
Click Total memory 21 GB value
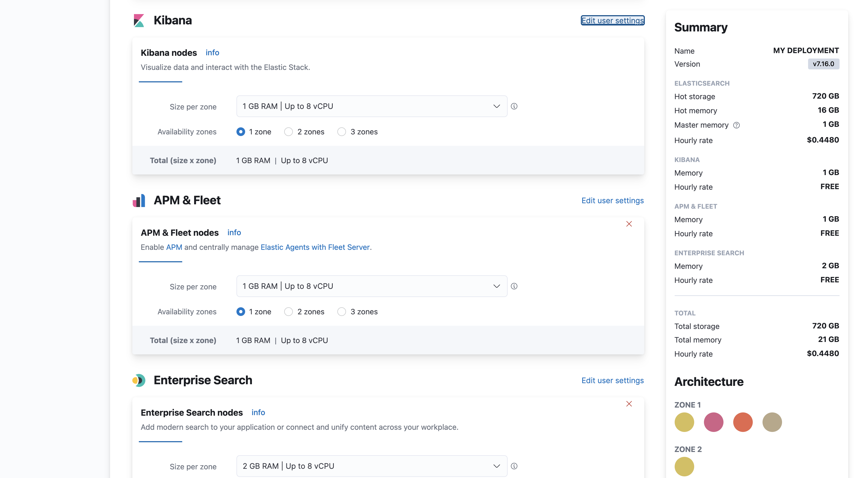[x=828, y=339]
